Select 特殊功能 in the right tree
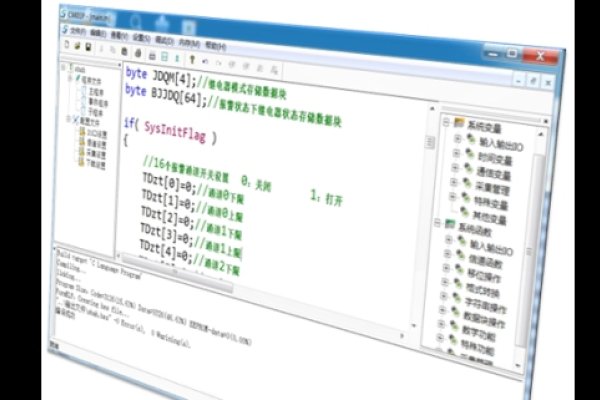600x400 pixels. pos(477,348)
